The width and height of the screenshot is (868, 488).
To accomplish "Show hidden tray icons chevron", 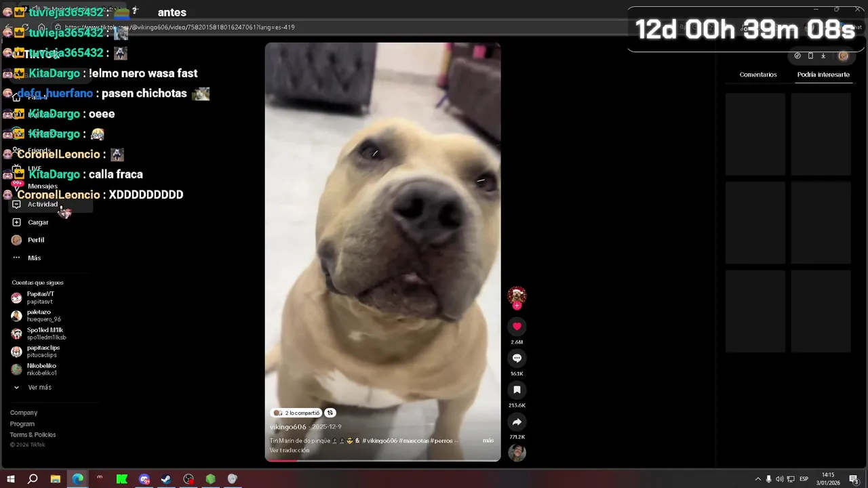I will (x=757, y=479).
